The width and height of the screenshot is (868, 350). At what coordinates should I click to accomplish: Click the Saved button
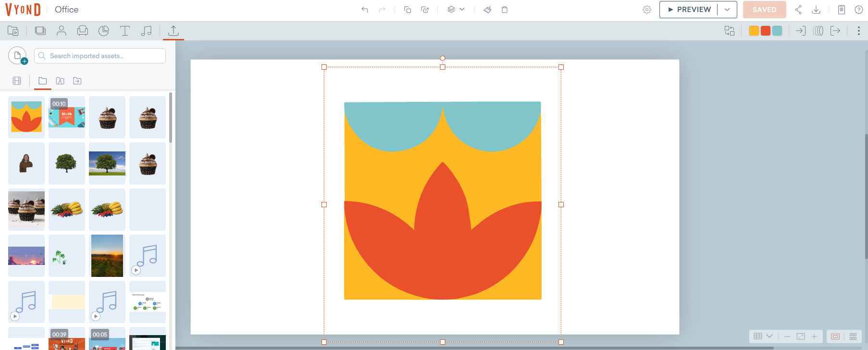[764, 10]
